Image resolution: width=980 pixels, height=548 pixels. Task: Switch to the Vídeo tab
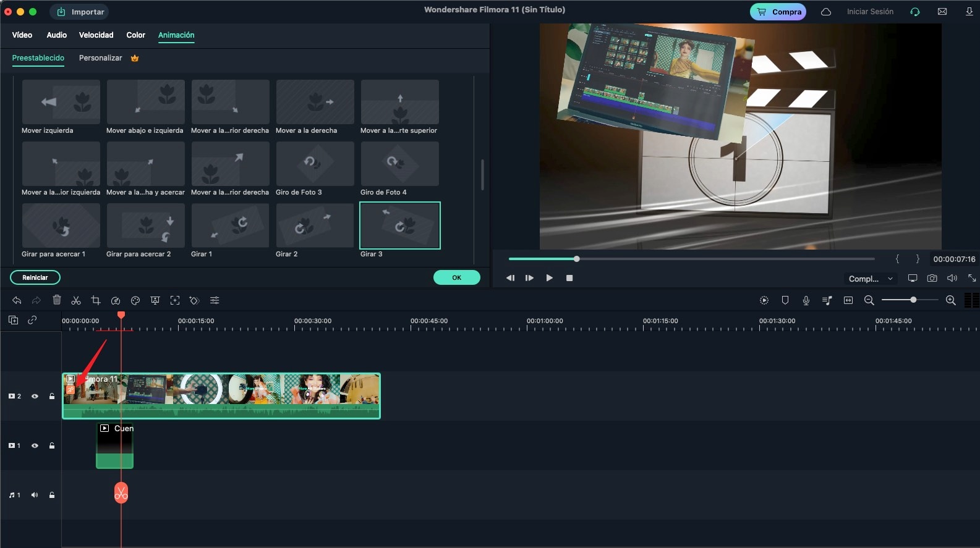22,35
